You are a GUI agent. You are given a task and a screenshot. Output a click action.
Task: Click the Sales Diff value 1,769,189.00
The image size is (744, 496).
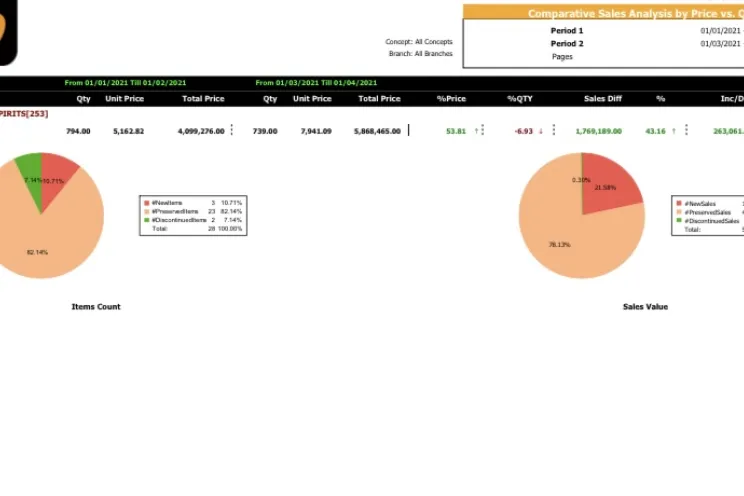click(x=598, y=131)
